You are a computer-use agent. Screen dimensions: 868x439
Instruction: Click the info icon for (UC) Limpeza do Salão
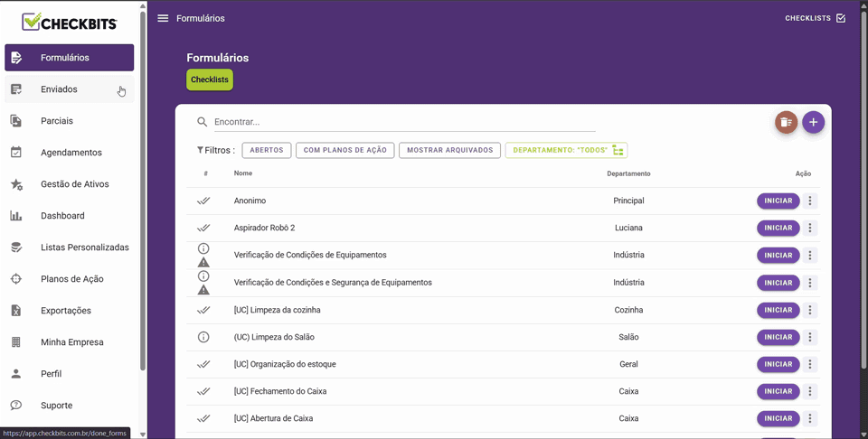203,337
